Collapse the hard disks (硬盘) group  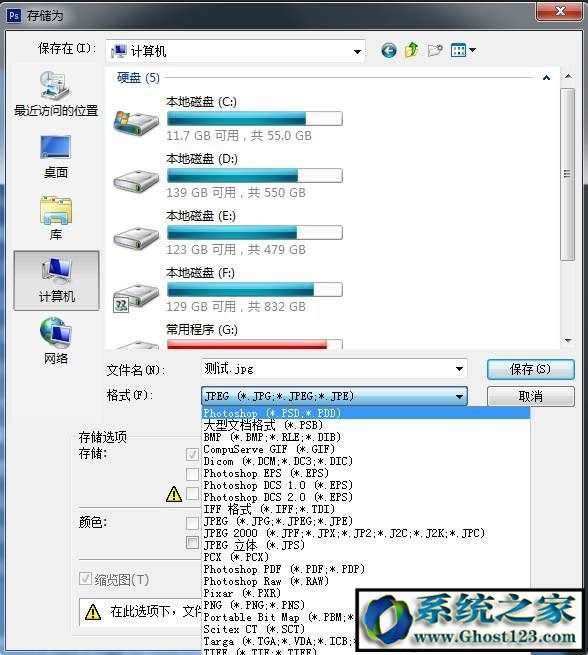(546, 78)
